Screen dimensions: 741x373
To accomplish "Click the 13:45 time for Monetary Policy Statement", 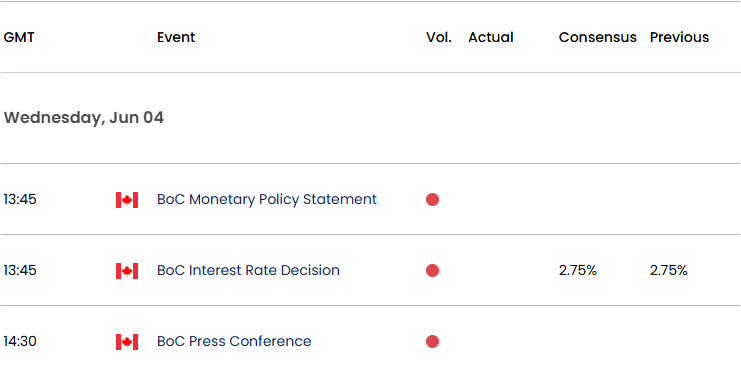I will pos(20,200).
